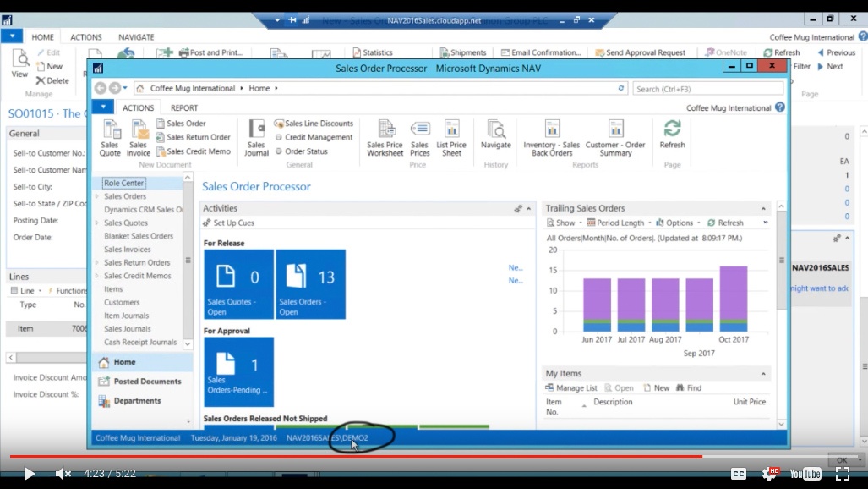868x489 pixels.
Task: Create new Sales Credit Memo
Action: click(x=194, y=151)
